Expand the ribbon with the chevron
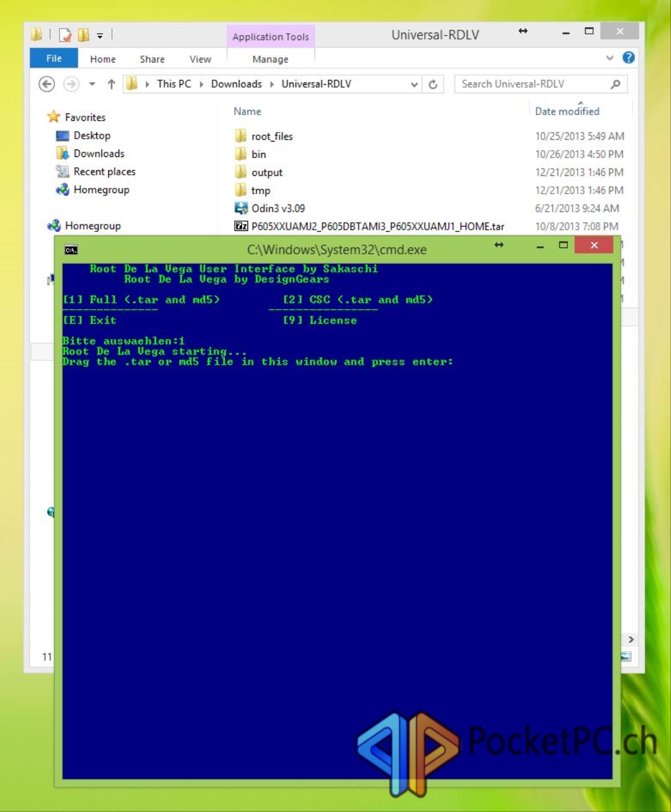The width and height of the screenshot is (671, 812). click(x=610, y=58)
